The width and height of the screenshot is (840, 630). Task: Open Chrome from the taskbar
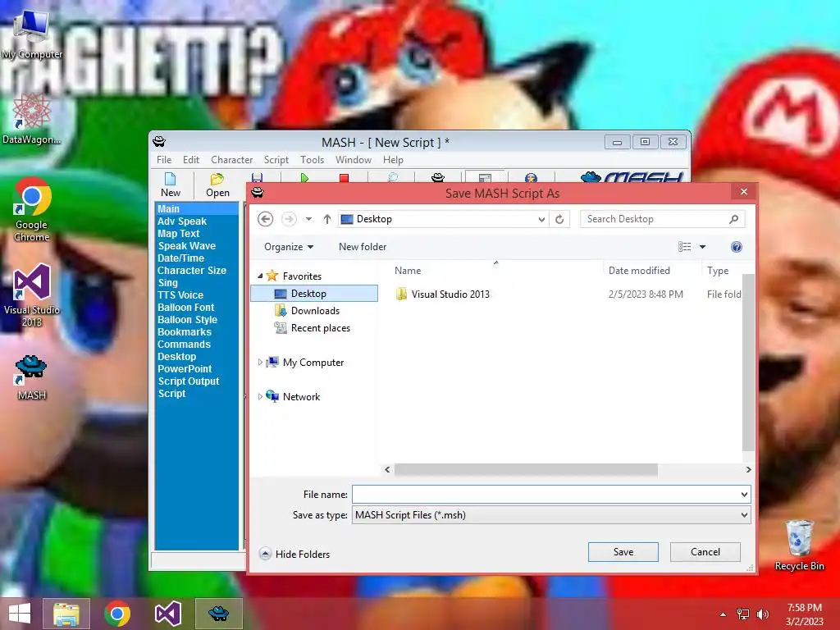117,614
